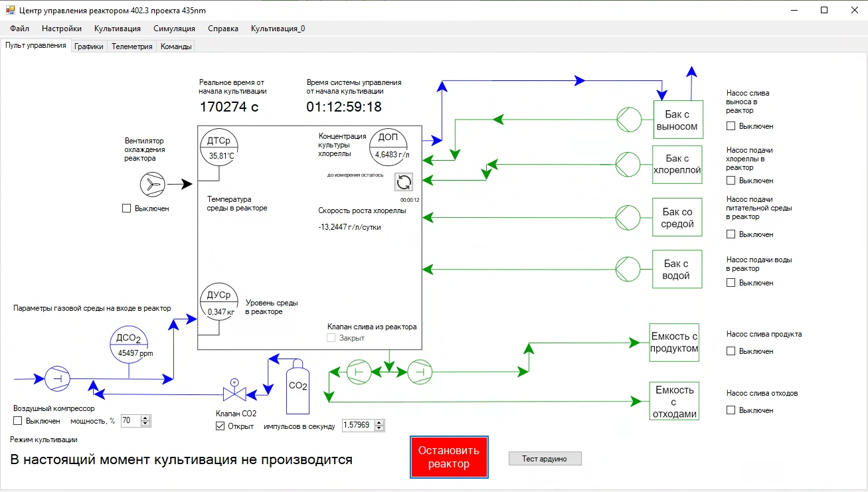This screenshot has width=868, height=492.
Task: Click the pump symbol beside Бак со средой
Action: [628, 216]
